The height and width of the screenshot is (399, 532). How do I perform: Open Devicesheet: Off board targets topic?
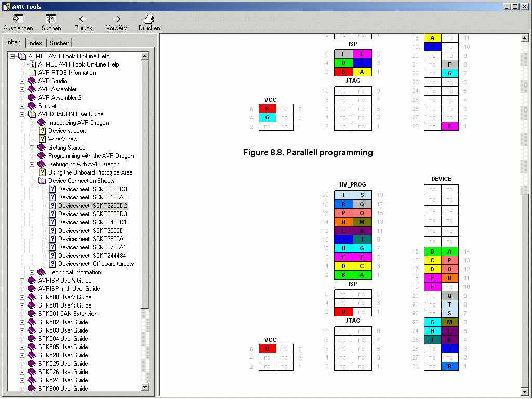coord(96,264)
